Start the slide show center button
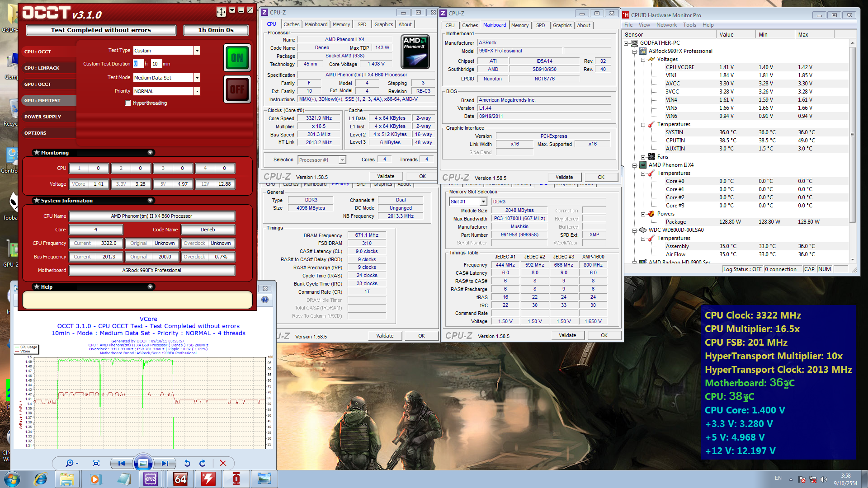 coord(143,463)
